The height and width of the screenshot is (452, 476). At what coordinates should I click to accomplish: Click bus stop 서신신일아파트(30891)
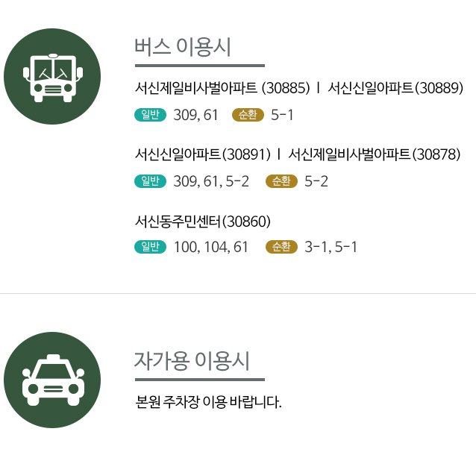pyautogui.click(x=202, y=154)
